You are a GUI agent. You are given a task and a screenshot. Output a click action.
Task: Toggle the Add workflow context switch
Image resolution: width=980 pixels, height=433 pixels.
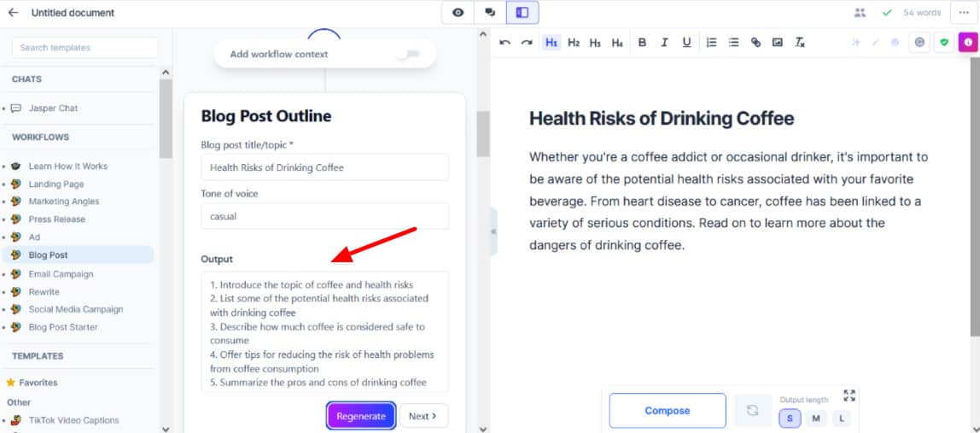(x=408, y=54)
